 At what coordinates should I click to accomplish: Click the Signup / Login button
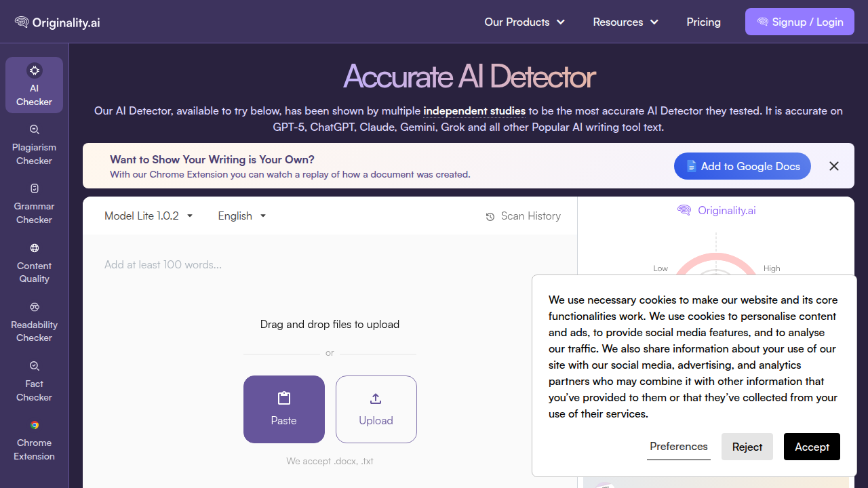click(x=800, y=22)
